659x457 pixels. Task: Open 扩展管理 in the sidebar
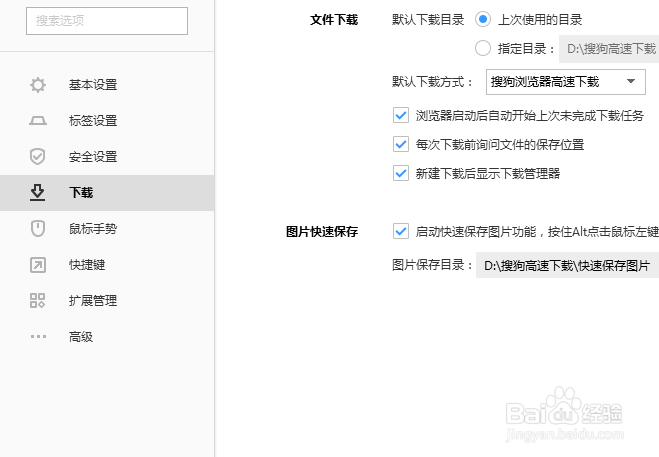pyautogui.click(x=107, y=301)
